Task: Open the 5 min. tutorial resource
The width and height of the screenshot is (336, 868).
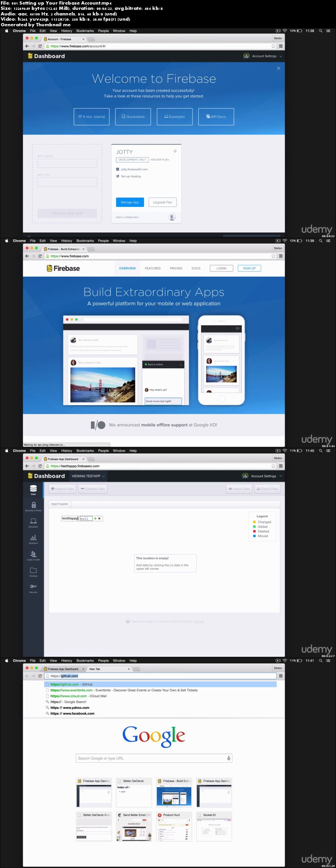Action: (x=92, y=117)
